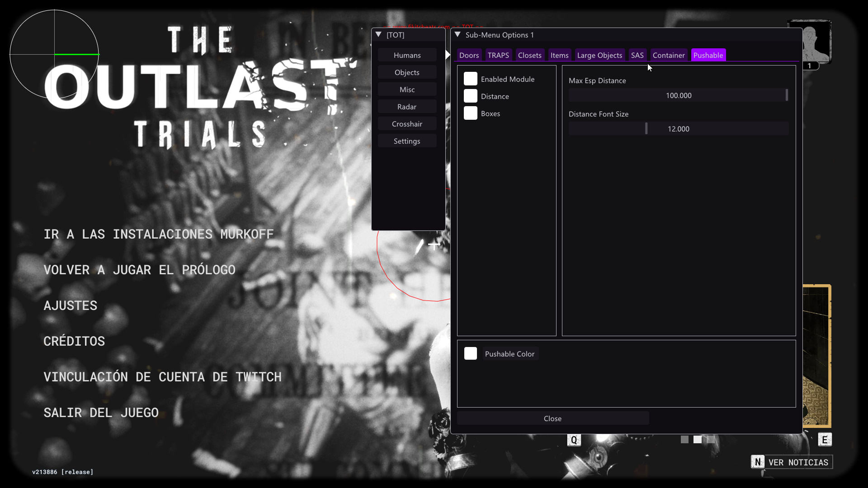Viewport: 868px width, 488px height.
Task: Choose SALIR DEL JUEGO
Action: 101,413
